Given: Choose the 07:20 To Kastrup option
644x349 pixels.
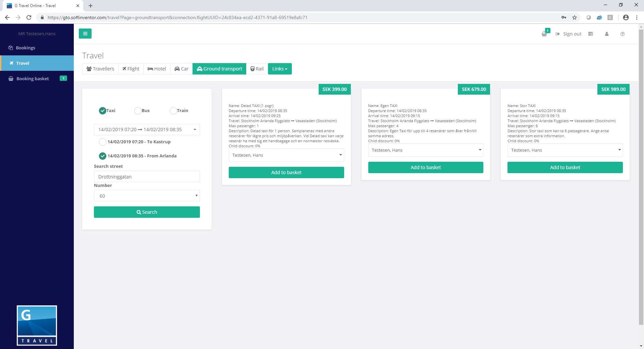Looking at the screenshot, I should (103, 142).
